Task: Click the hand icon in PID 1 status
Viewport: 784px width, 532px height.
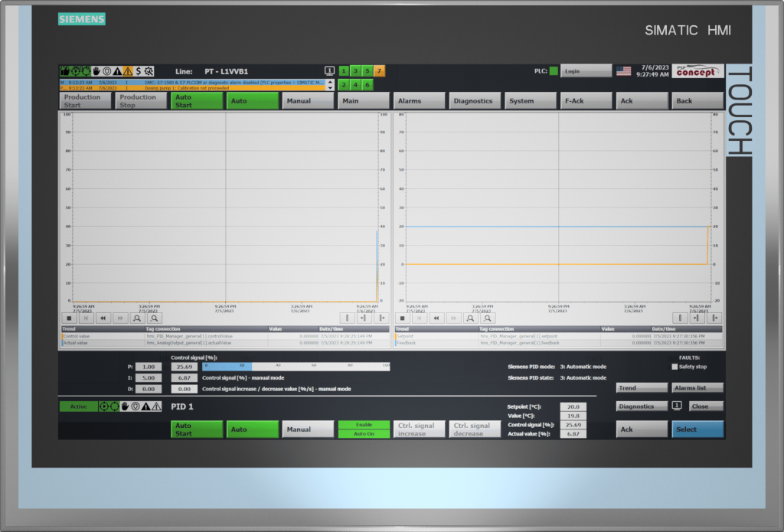Action: pos(125,406)
